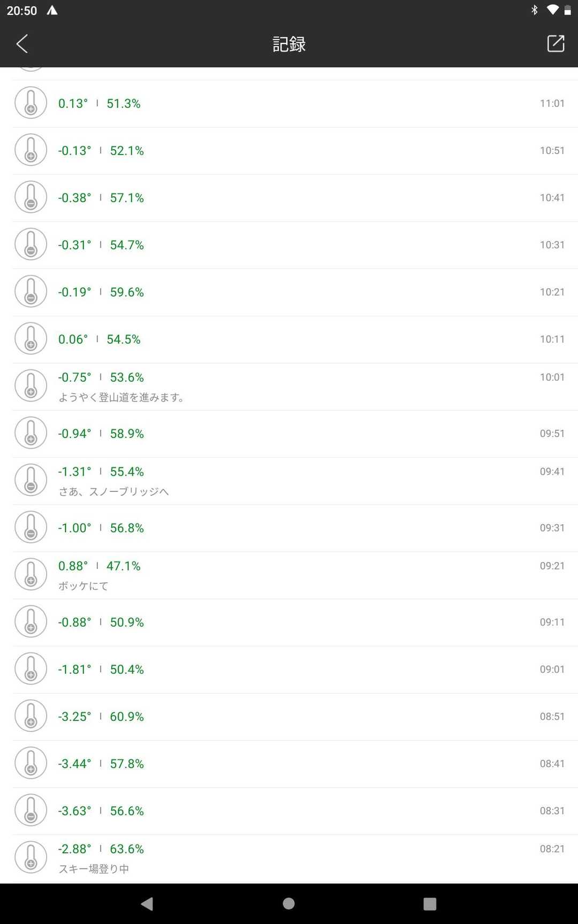Screen dimensions: 578x924
Task: Tap thermometer icon on スキー場登り中 entry
Action: click(31, 858)
